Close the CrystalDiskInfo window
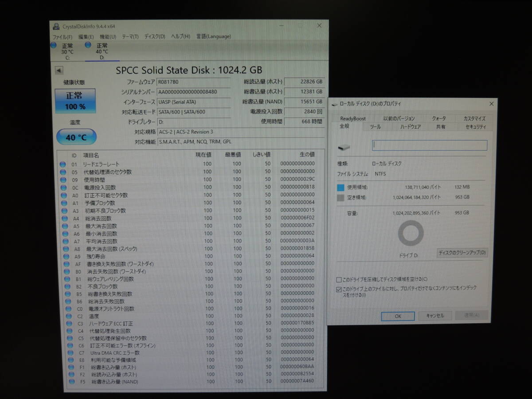The width and height of the screenshot is (532, 399). [x=319, y=26]
